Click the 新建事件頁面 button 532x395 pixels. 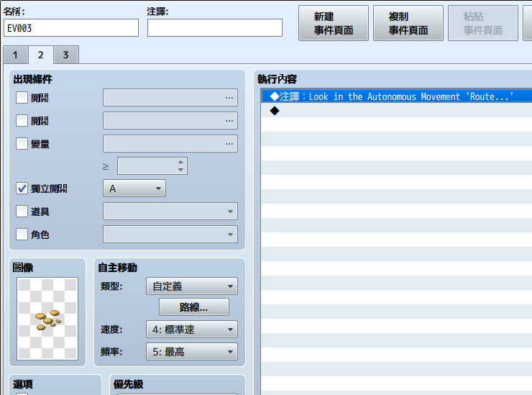[334, 23]
